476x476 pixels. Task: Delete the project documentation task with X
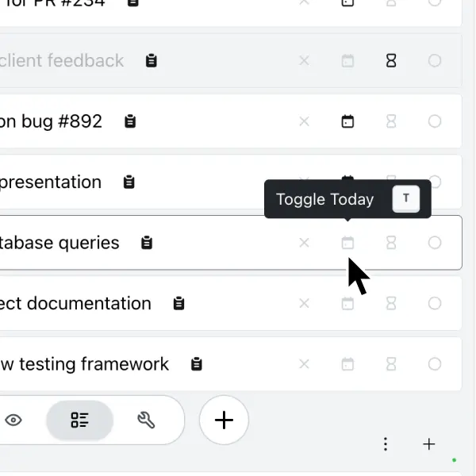pyautogui.click(x=304, y=303)
